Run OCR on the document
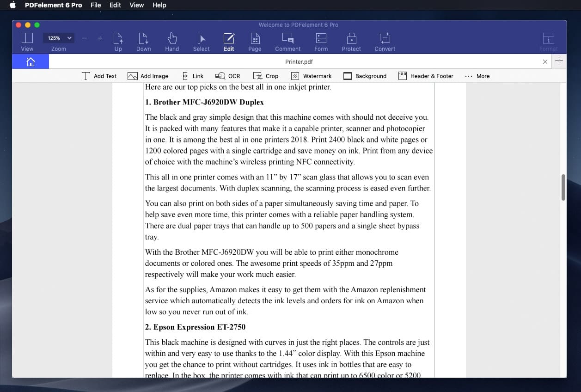581x392 pixels. pos(228,76)
